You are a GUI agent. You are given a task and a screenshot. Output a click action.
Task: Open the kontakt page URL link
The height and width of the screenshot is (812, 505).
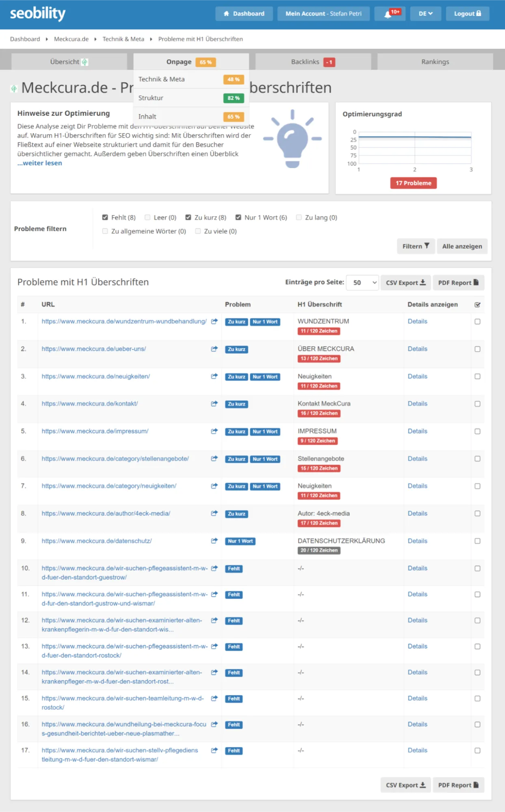pyautogui.click(x=90, y=404)
